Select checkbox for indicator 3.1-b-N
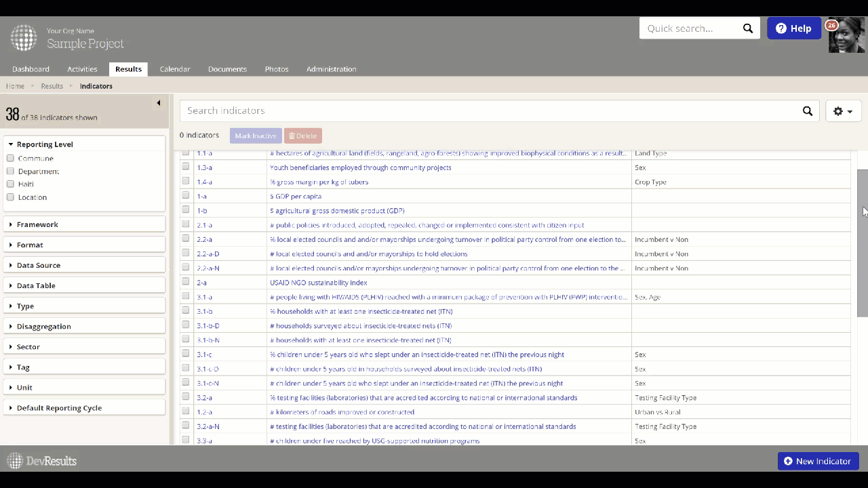The height and width of the screenshot is (488, 868). 186,340
